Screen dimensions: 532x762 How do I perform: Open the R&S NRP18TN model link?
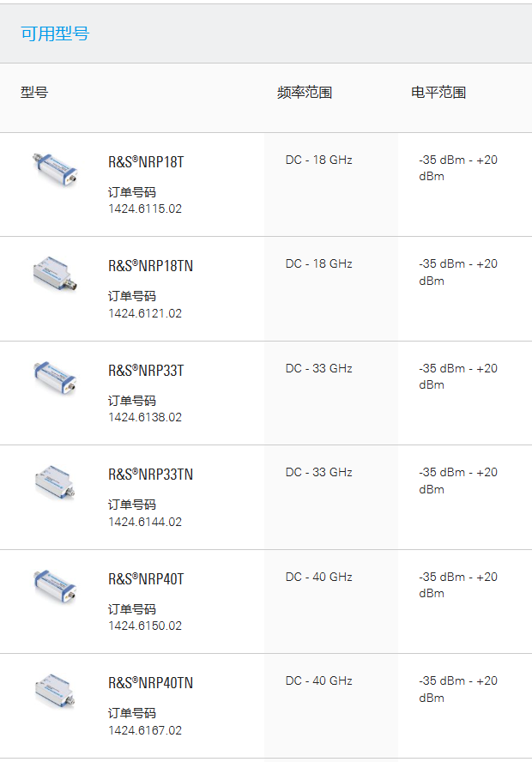coord(150,266)
